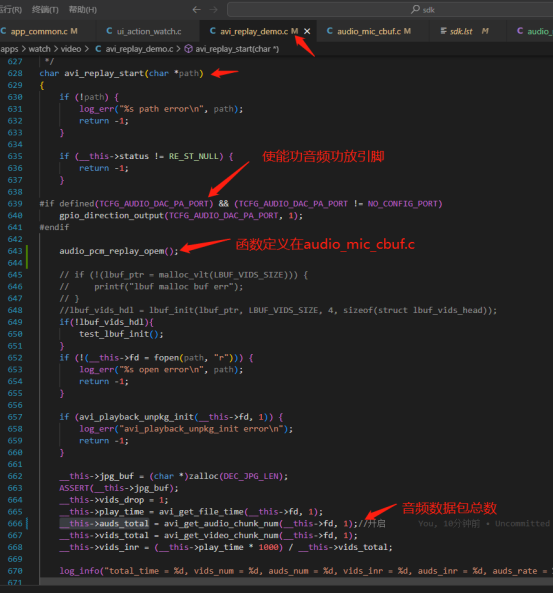The image size is (554, 593).
Task: Click avi_get_file_time on line 665
Action: (x=201, y=512)
